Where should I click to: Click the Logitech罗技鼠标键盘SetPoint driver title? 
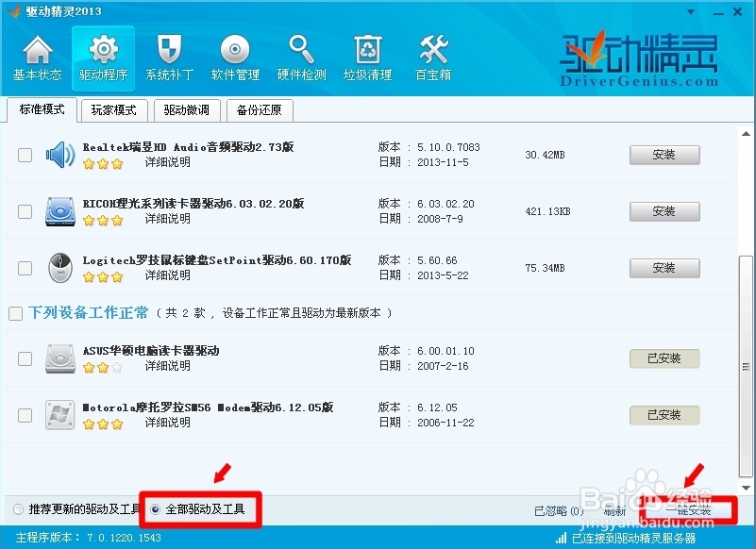point(217,260)
